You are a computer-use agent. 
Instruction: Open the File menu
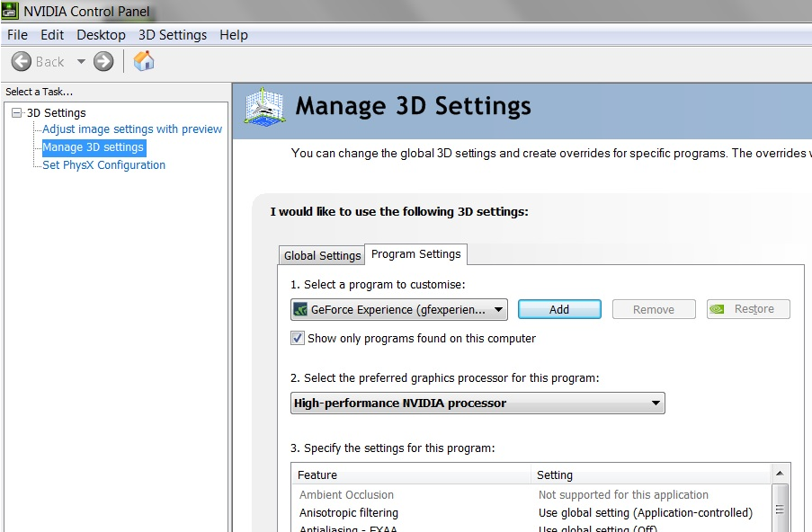17,35
